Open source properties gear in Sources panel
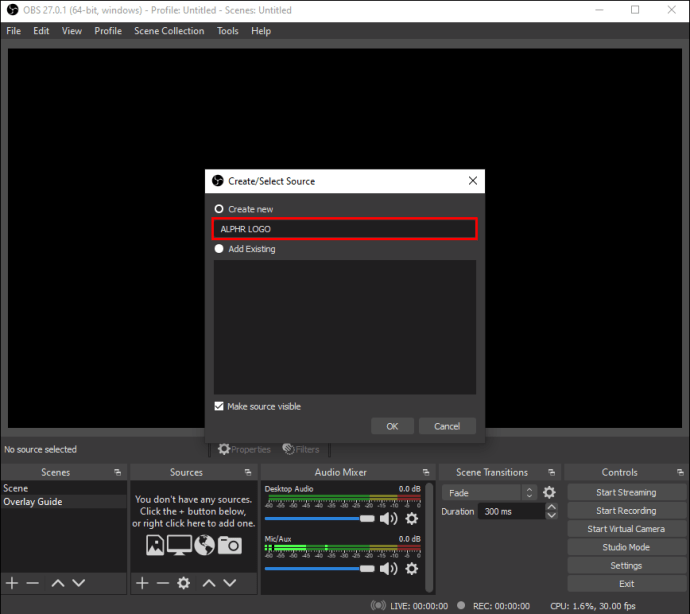 point(183,583)
